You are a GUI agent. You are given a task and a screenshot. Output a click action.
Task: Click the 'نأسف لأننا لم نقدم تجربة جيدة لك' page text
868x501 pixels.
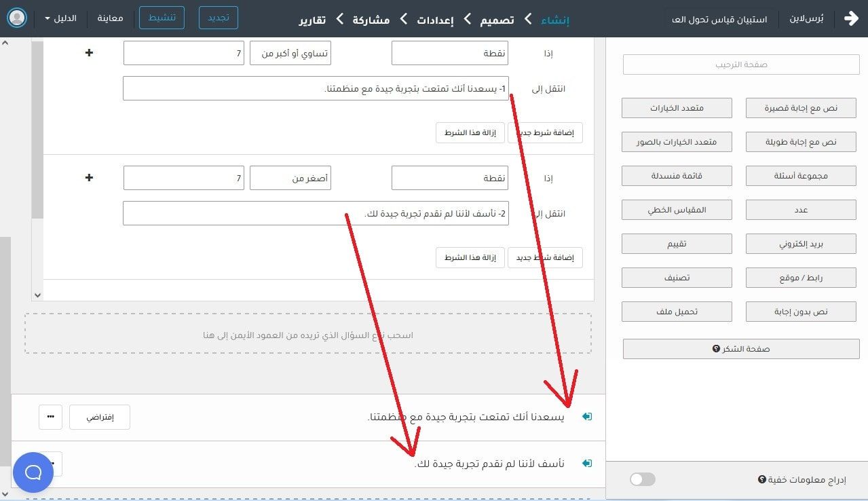tap(489, 463)
